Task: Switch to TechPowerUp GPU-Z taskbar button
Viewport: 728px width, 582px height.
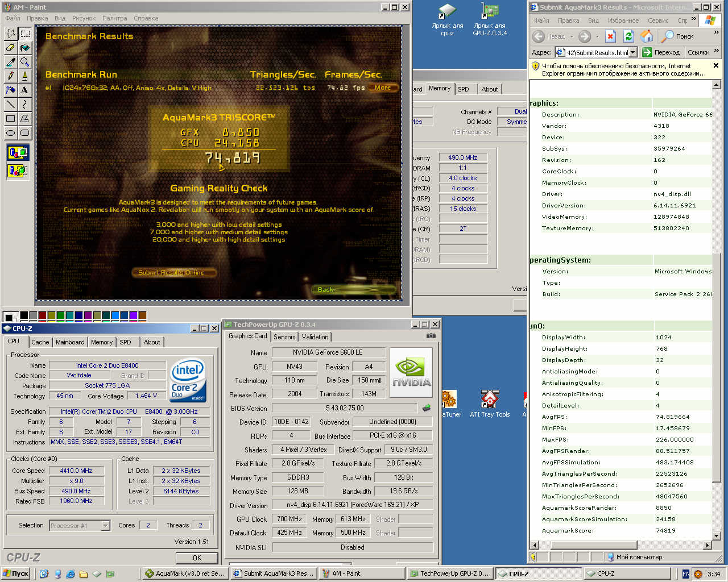Action: (x=450, y=573)
